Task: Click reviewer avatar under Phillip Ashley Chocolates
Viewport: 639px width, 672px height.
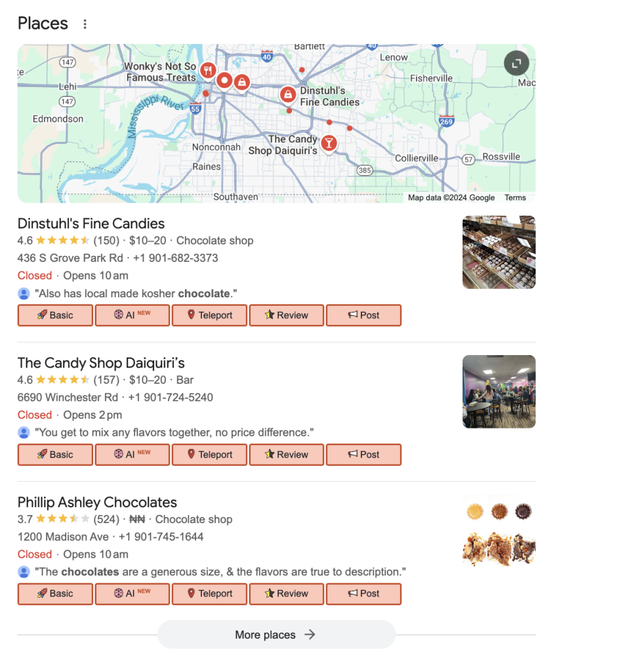Action: pos(24,572)
